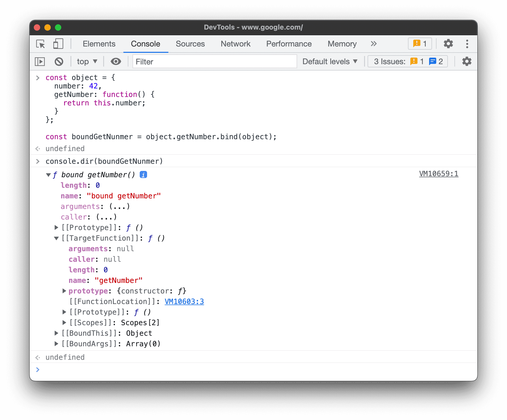The height and width of the screenshot is (420, 507).
Task: Switch to the Sources tab
Action: [x=190, y=44]
